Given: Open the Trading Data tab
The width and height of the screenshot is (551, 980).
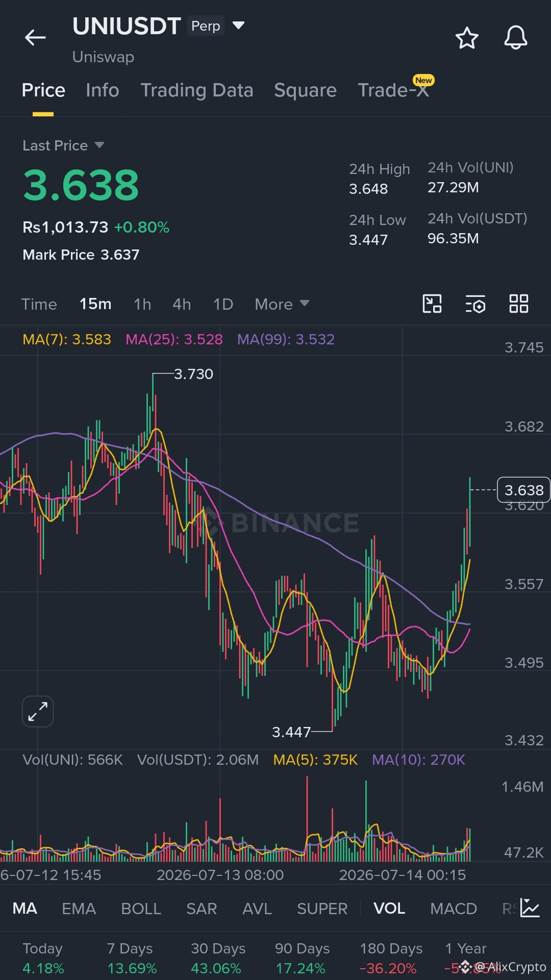Looking at the screenshot, I should coord(197,90).
